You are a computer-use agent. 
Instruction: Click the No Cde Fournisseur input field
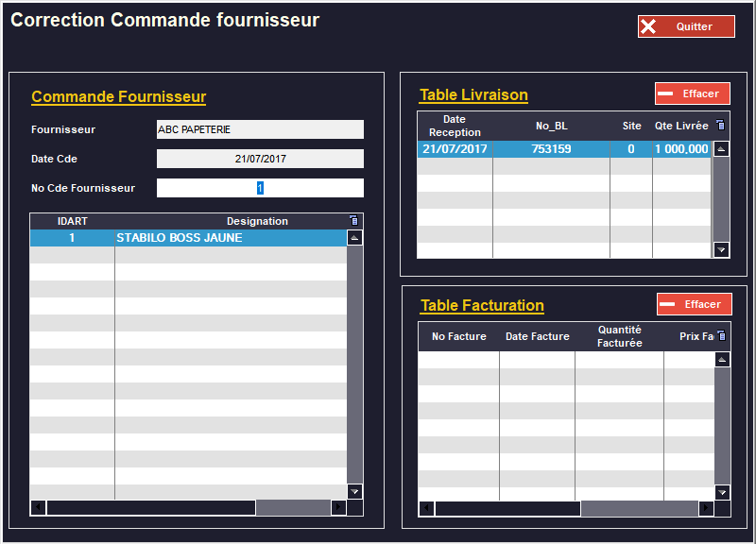click(x=260, y=188)
